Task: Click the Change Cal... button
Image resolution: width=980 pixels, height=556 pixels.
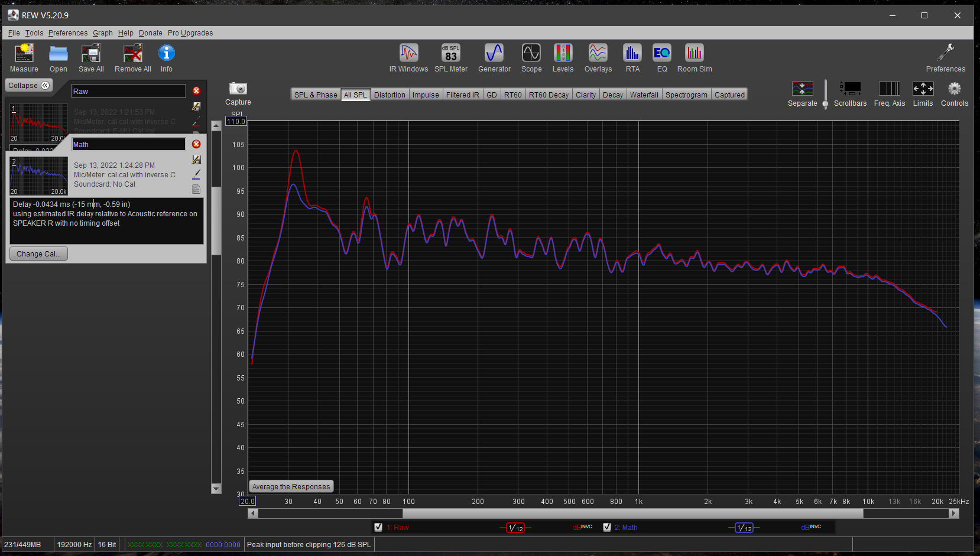Action: (x=38, y=253)
